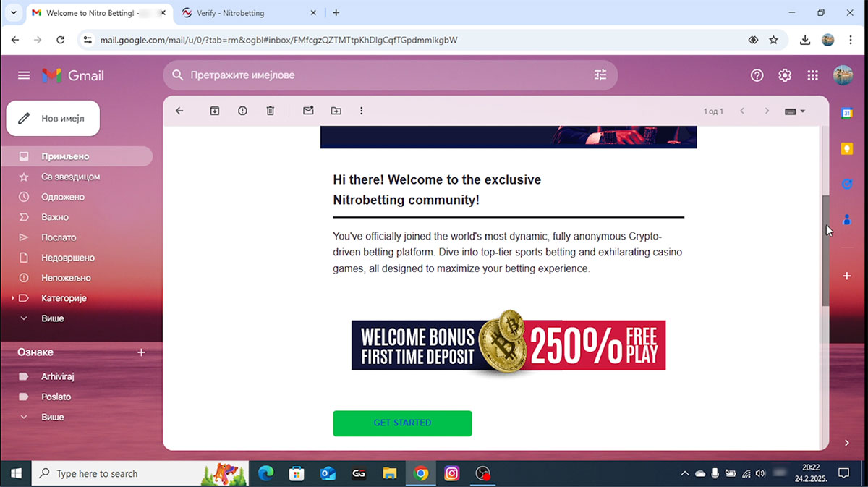Mark email as unread icon

[308, 111]
